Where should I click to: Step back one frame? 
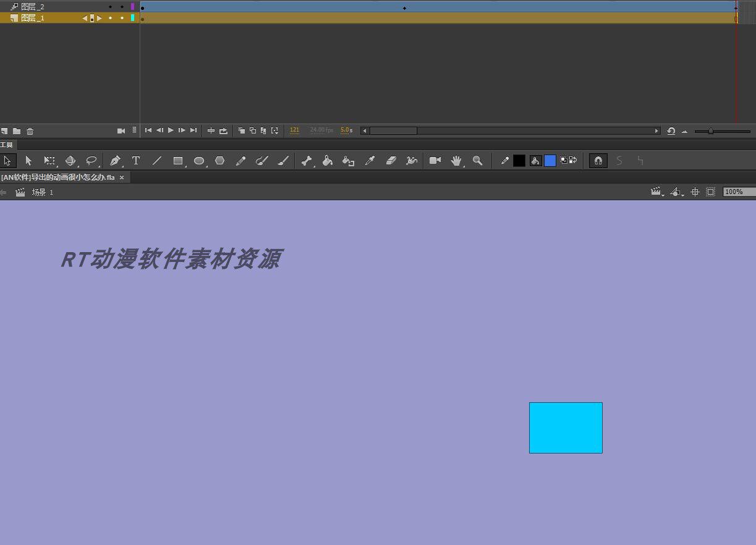pyautogui.click(x=159, y=130)
